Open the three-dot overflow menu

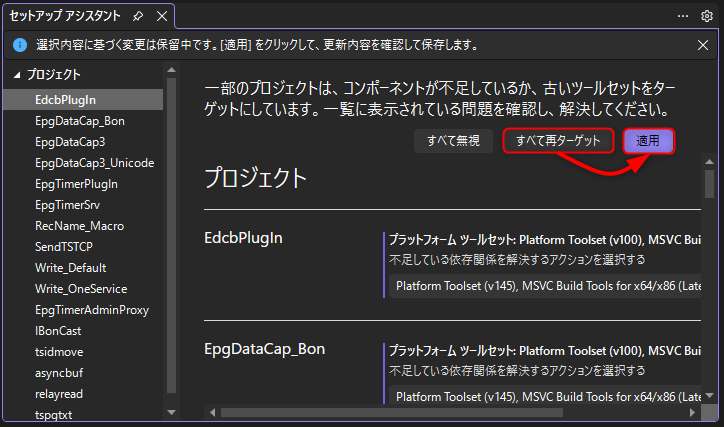click(x=683, y=16)
